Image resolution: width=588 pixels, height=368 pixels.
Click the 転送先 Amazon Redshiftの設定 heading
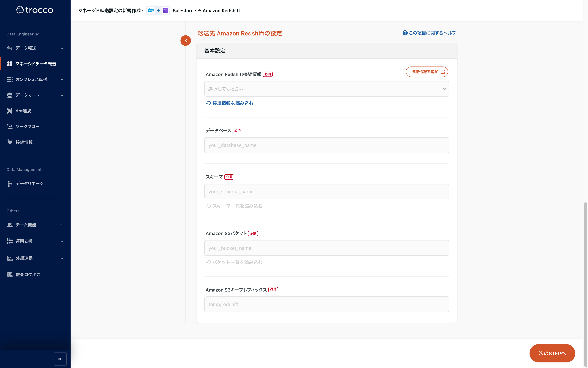[239, 33]
